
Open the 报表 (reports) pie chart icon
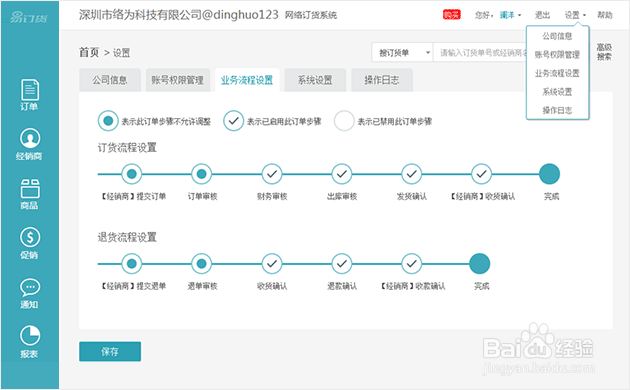(29, 342)
